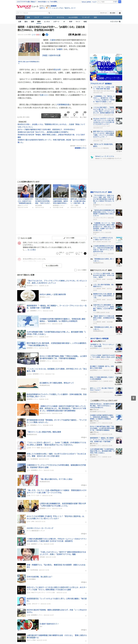Share article on Facebook icon under headline
Screen dimensions: 138x644
coord(47,35)
